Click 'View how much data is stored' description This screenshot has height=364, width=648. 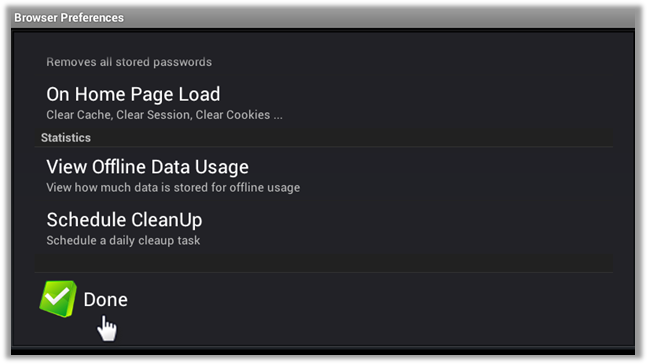click(x=173, y=188)
